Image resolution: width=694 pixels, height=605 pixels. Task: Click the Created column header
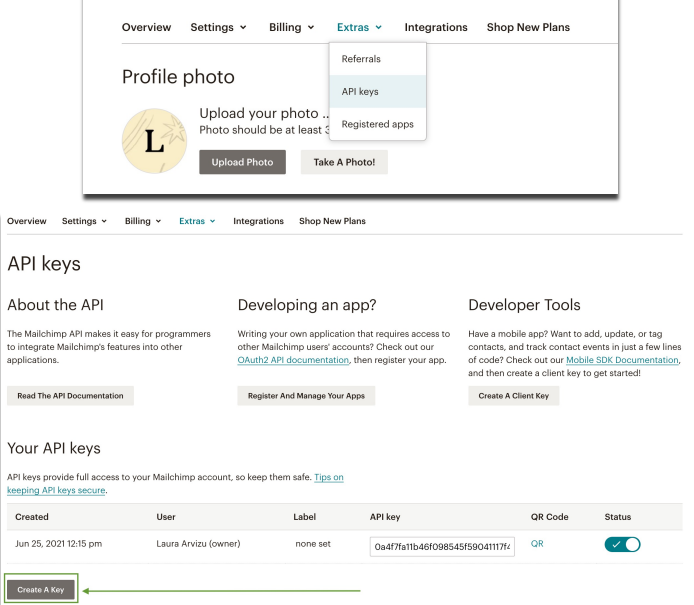(x=32, y=516)
